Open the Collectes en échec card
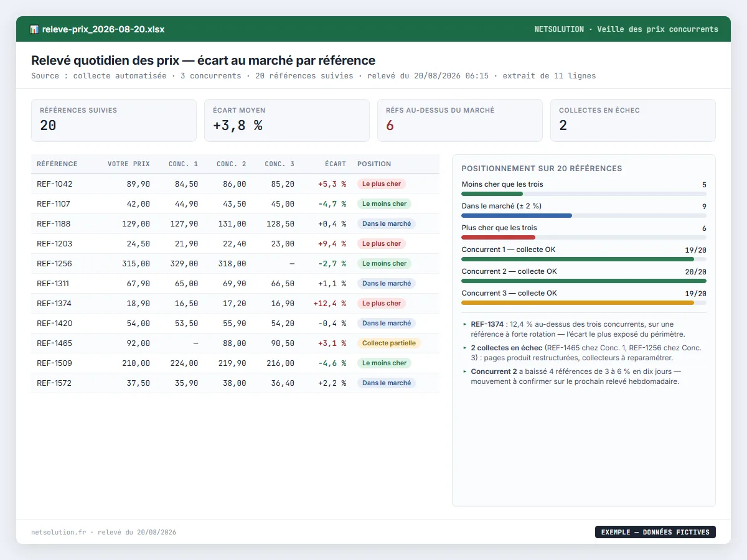 pyautogui.click(x=633, y=121)
